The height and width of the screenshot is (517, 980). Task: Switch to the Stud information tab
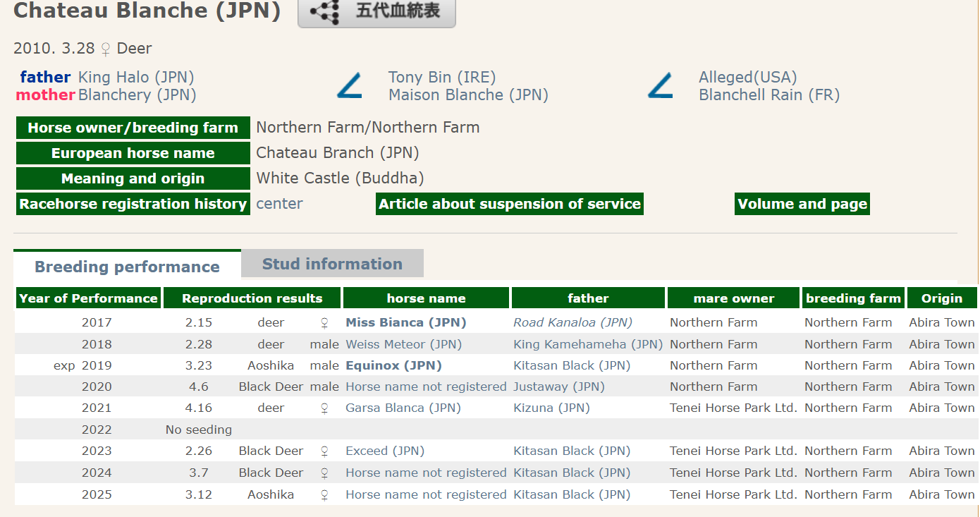point(332,264)
